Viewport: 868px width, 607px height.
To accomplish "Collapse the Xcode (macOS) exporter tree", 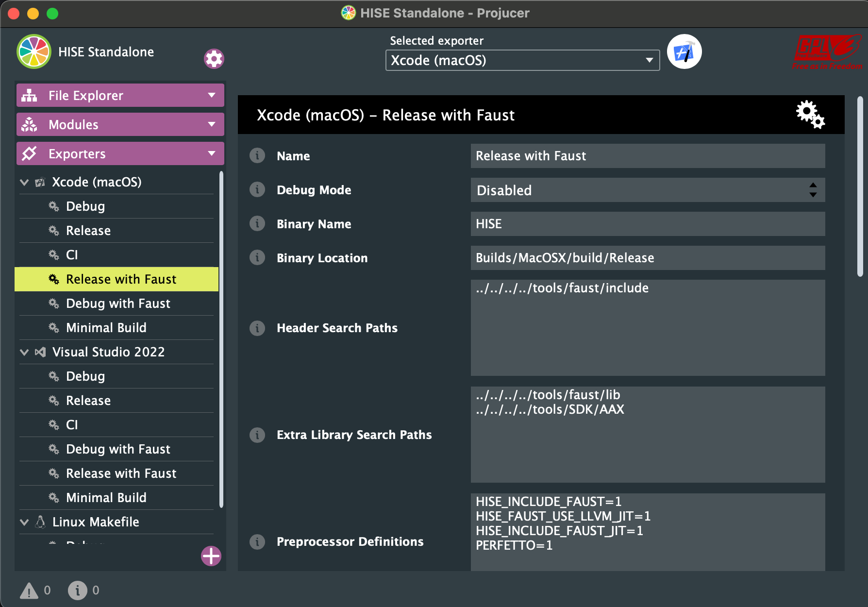I will [x=24, y=182].
